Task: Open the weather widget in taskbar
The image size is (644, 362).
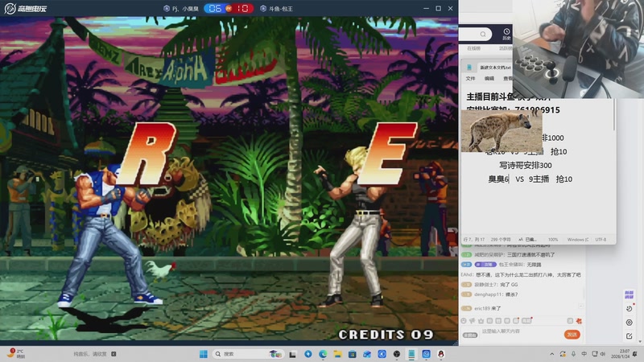Action: (x=16, y=354)
